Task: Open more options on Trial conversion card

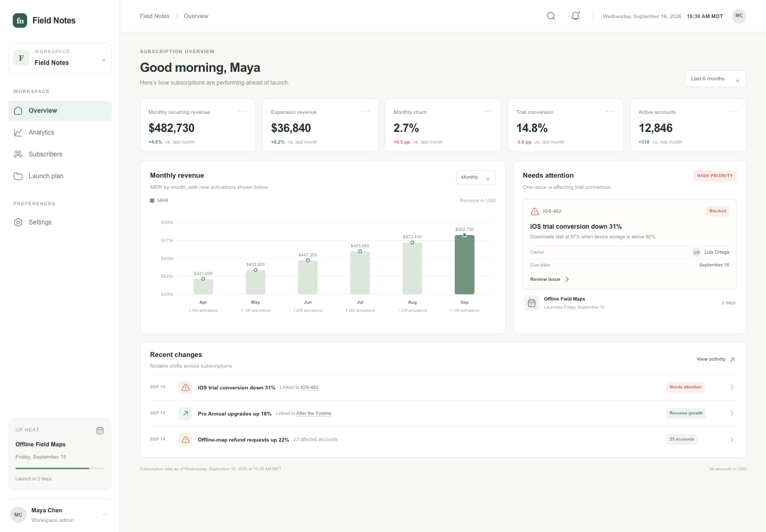Action: [611, 112]
